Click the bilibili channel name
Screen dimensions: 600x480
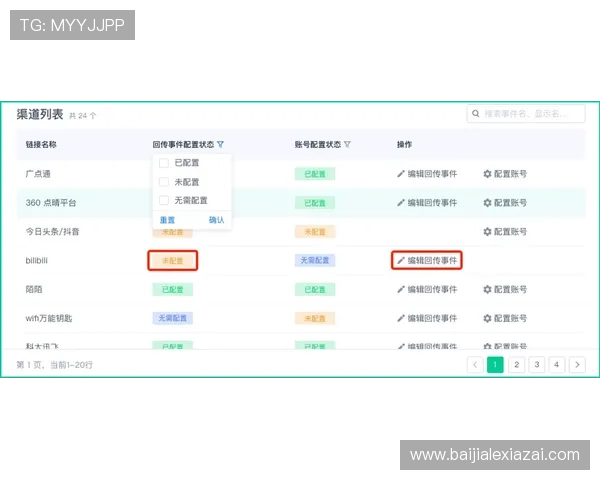click(36, 260)
